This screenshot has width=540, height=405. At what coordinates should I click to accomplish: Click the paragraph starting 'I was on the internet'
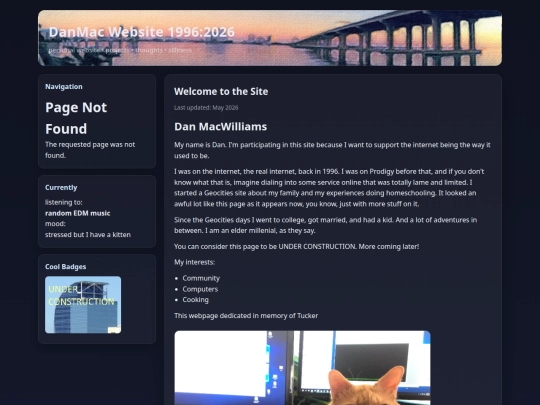click(329, 188)
